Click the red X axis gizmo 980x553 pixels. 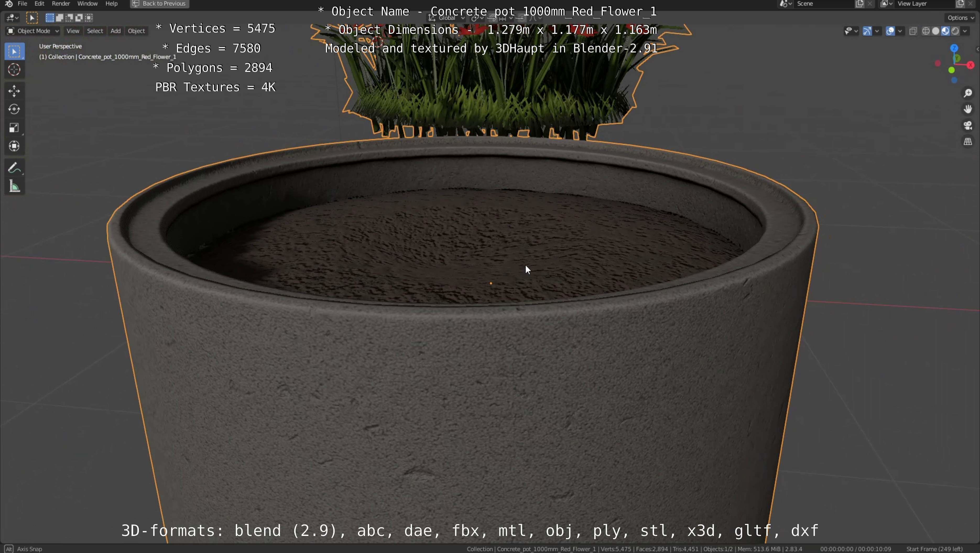971,65
